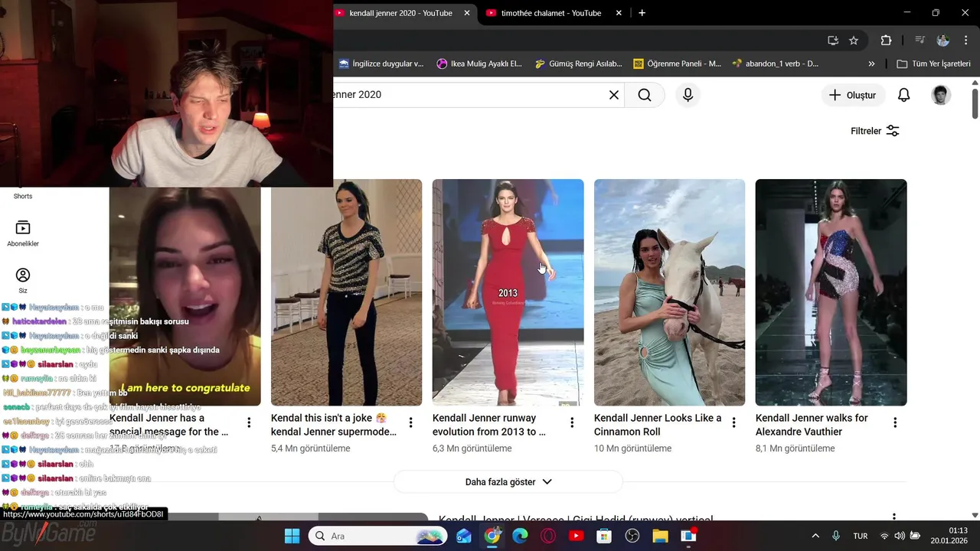The image size is (980, 551).
Task: Open the Alexandre Vauthier runway thumbnail
Action: click(x=831, y=292)
